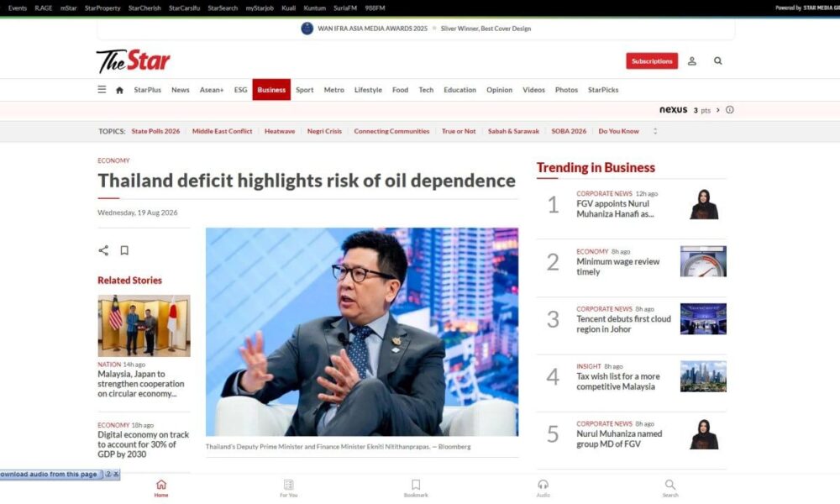
Task: Open True or Not topic
Action: [x=459, y=131]
